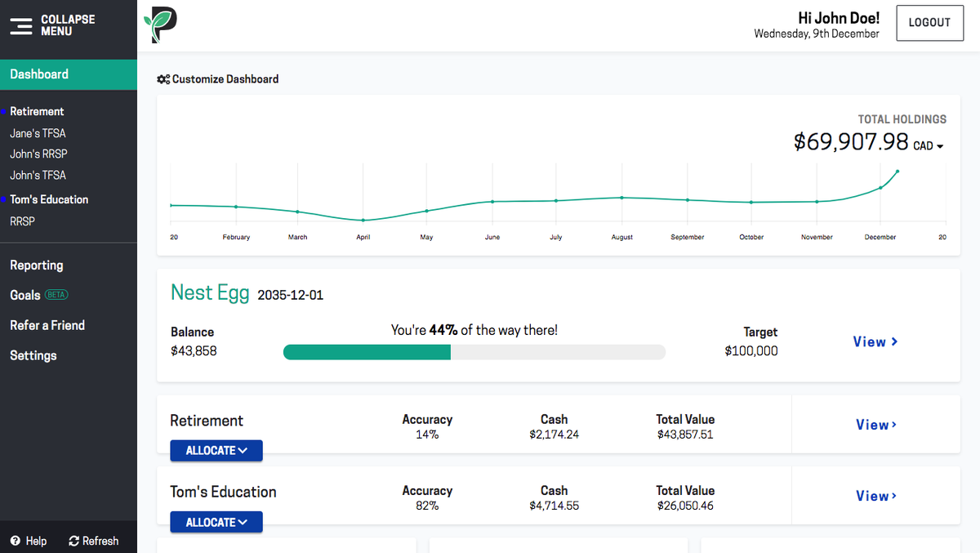Click Retirement total value $43,857.51

point(685,435)
